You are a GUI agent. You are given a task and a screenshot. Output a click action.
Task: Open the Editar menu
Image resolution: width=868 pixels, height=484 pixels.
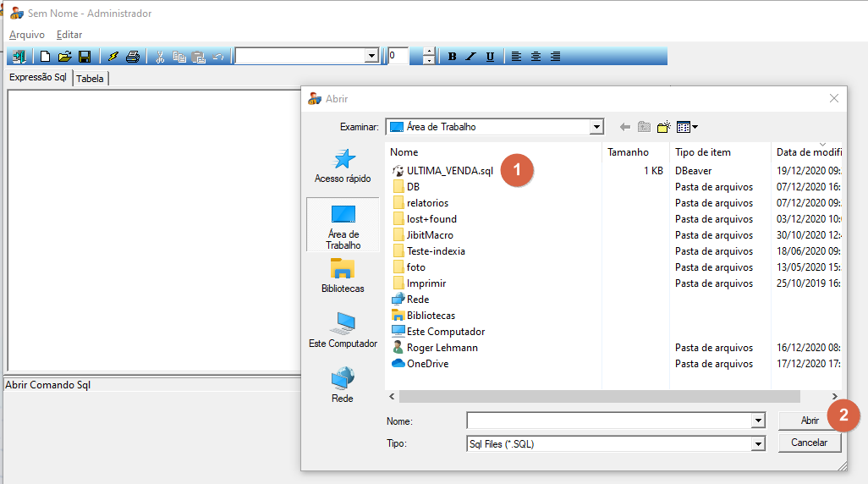[x=69, y=35]
